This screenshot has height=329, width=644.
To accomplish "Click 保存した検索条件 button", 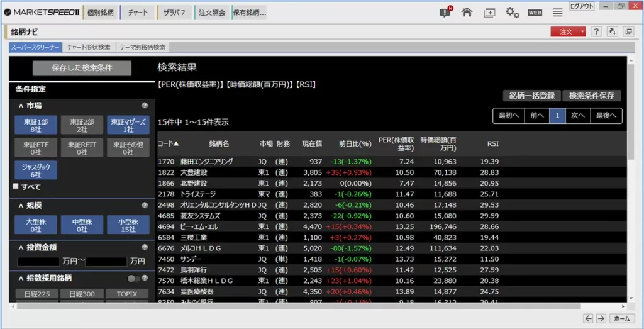I will [x=82, y=68].
